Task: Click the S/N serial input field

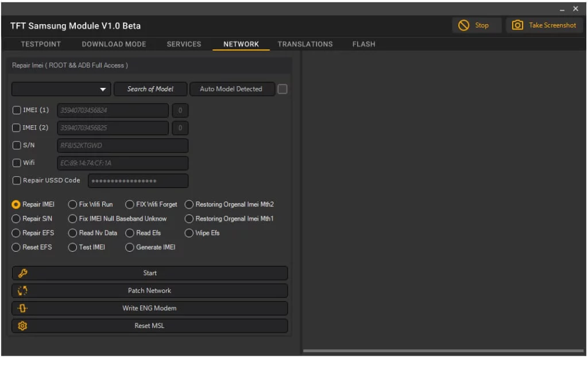Action: 123,145
